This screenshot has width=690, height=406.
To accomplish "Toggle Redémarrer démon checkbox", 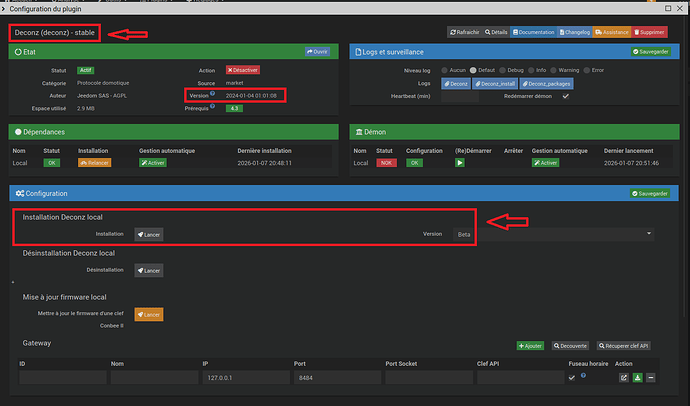I will (x=566, y=96).
